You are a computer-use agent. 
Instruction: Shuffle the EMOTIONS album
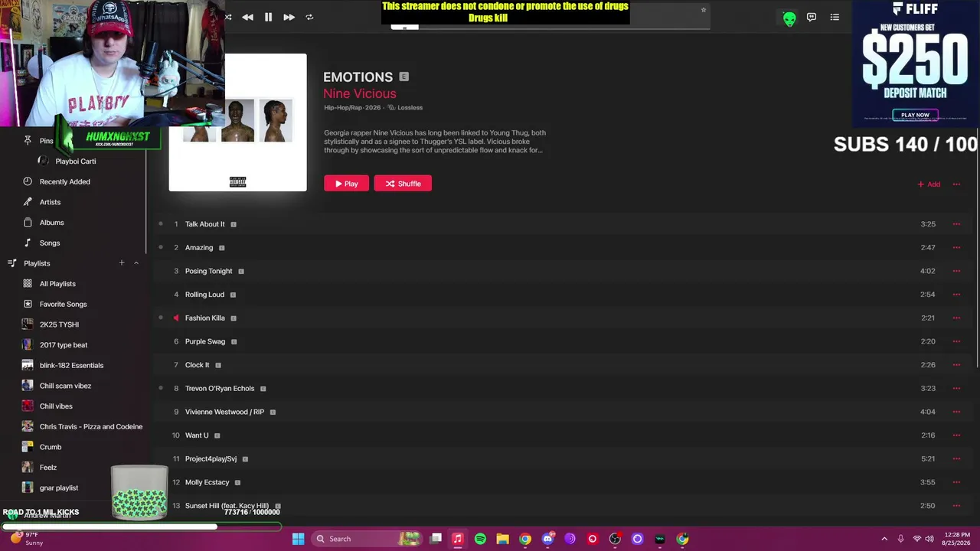pyautogui.click(x=403, y=184)
